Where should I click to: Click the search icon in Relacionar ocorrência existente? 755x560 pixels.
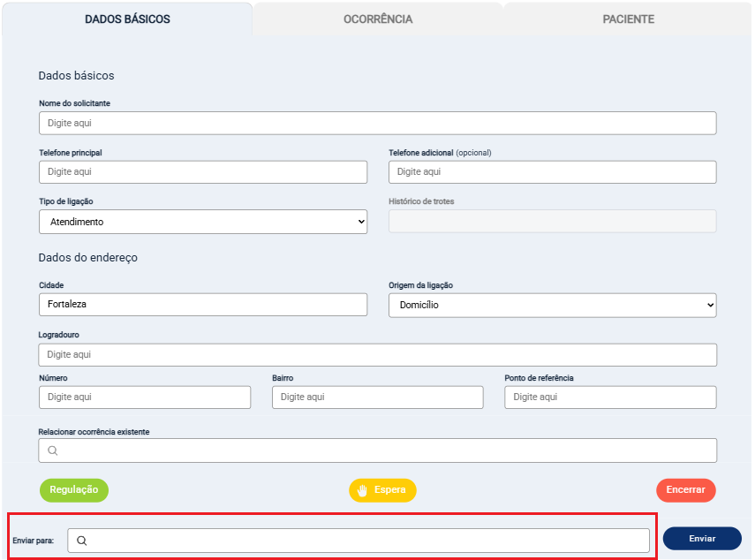pos(53,450)
